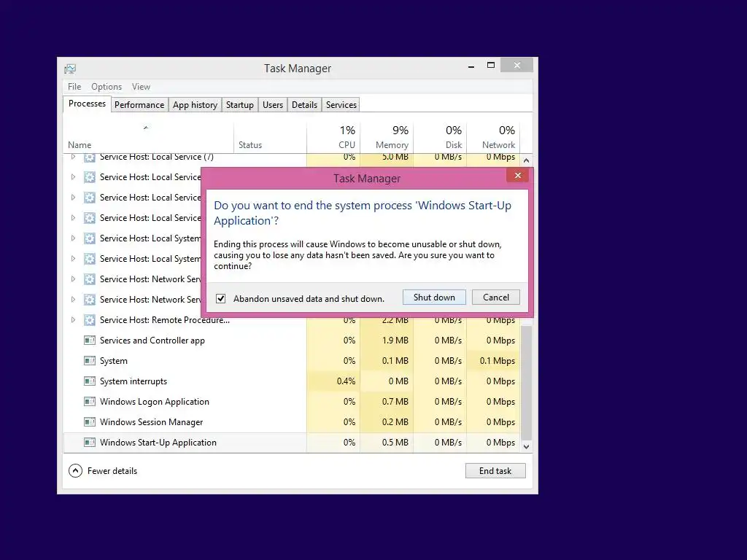Click the 0.5 MB memory value
The width and height of the screenshot is (747, 560).
tap(395, 443)
